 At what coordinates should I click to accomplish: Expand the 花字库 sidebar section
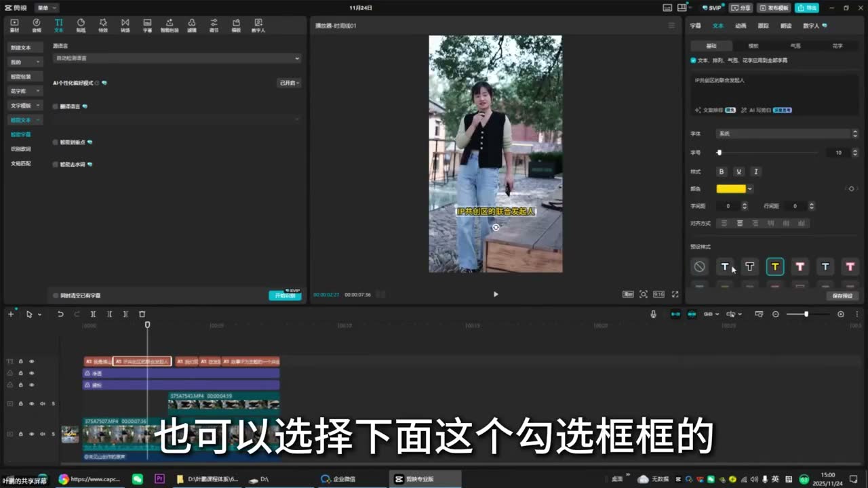click(25, 91)
